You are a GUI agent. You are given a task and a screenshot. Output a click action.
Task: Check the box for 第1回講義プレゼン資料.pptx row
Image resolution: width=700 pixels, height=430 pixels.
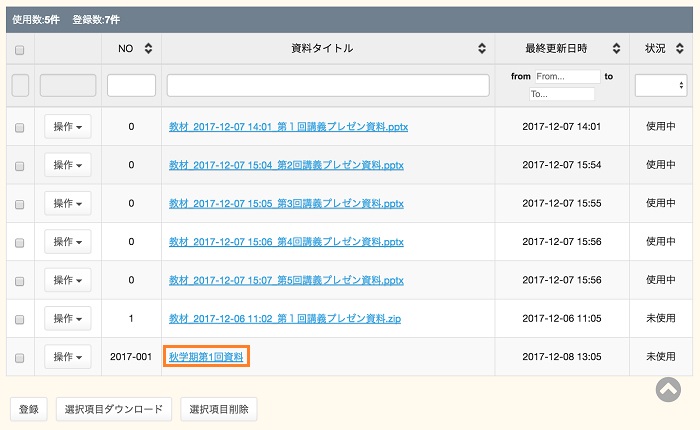(19, 127)
